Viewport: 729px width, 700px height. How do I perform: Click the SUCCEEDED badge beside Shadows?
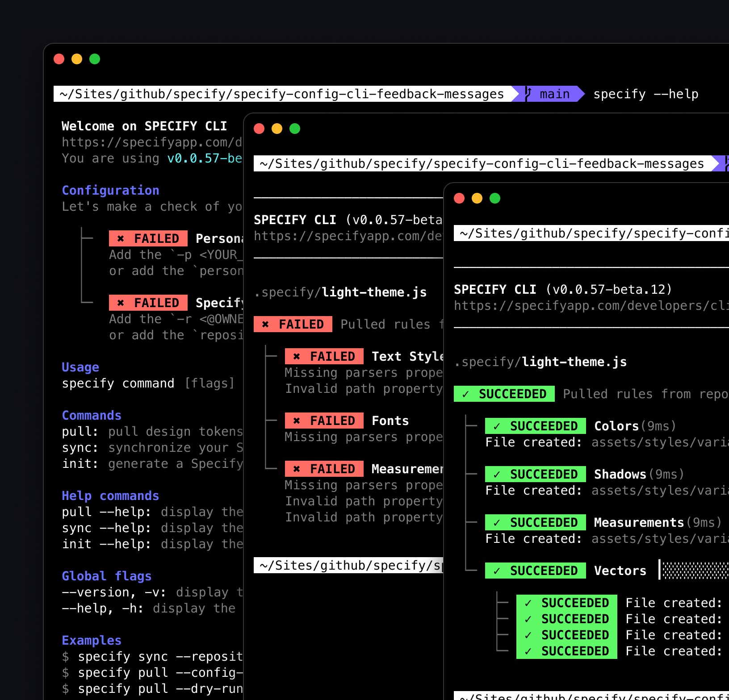536,474
